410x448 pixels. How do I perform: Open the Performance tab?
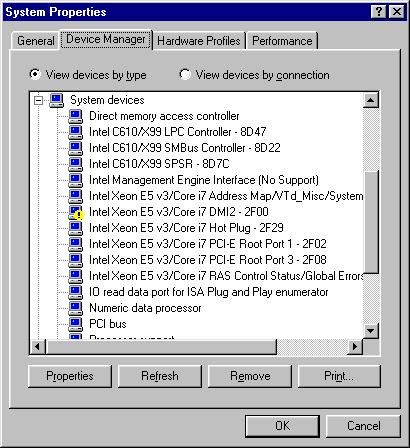pyautogui.click(x=282, y=41)
